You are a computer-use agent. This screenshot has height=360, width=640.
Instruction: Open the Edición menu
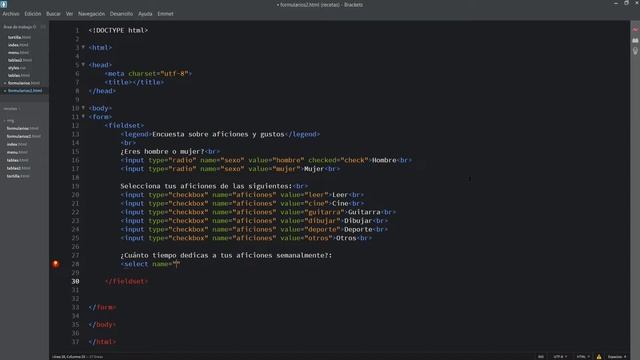point(33,14)
